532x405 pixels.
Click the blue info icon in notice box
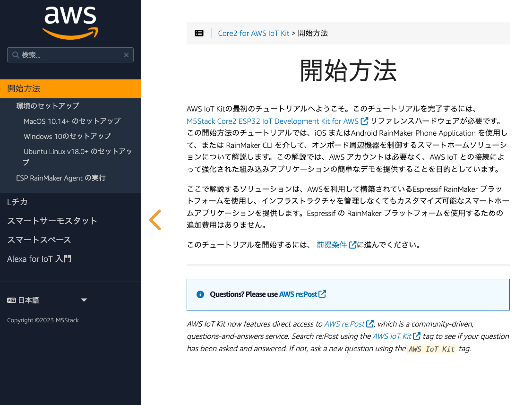click(200, 294)
